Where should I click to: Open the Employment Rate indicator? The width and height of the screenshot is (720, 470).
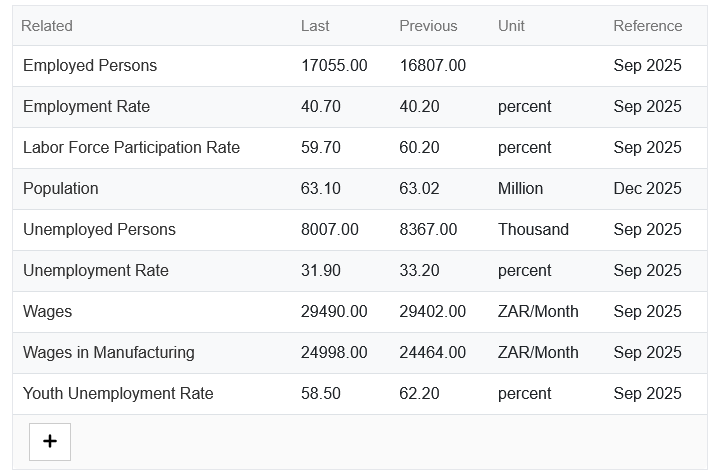[86, 107]
